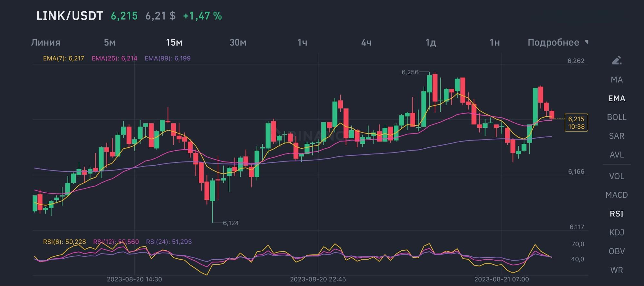This screenshot has height=286, width=644.
Task: Select the 5м timeframe
Action: 110,42
